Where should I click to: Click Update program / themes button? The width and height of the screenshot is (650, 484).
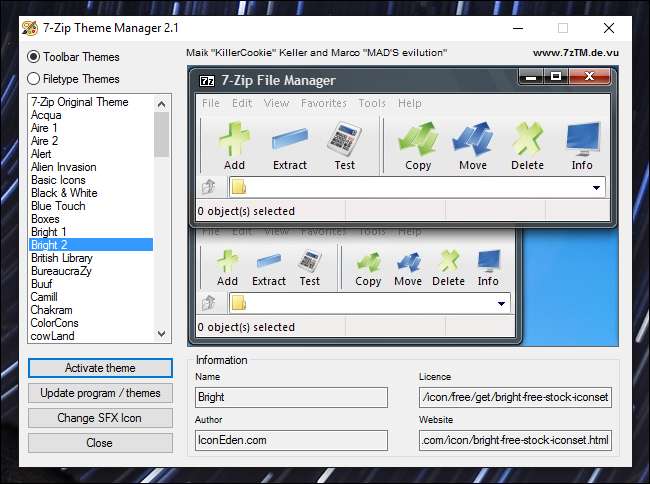[x=100, y=393]
